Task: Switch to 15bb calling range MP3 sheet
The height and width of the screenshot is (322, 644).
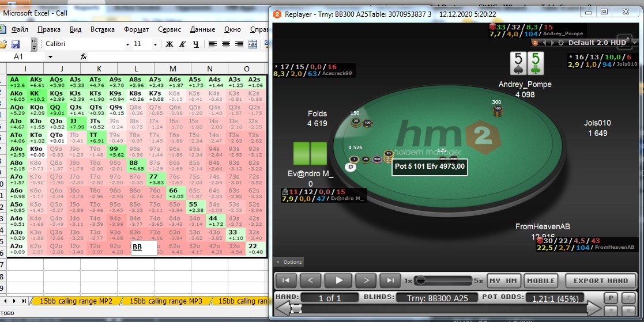Action: tap(166, 301)
